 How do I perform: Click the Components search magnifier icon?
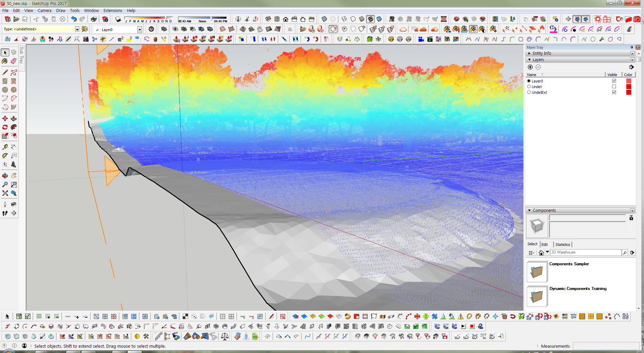pyautogui.click(x=625, y=253)
